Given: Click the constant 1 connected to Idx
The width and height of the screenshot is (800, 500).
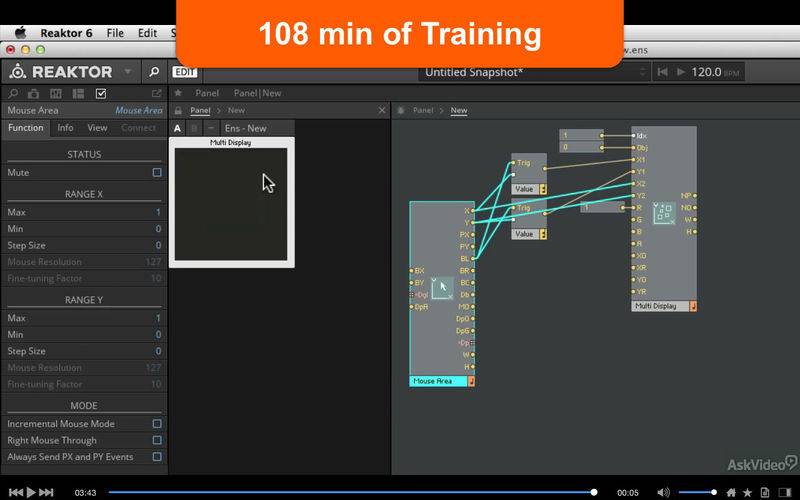Looking at the screenshot, I should point(581,135).
